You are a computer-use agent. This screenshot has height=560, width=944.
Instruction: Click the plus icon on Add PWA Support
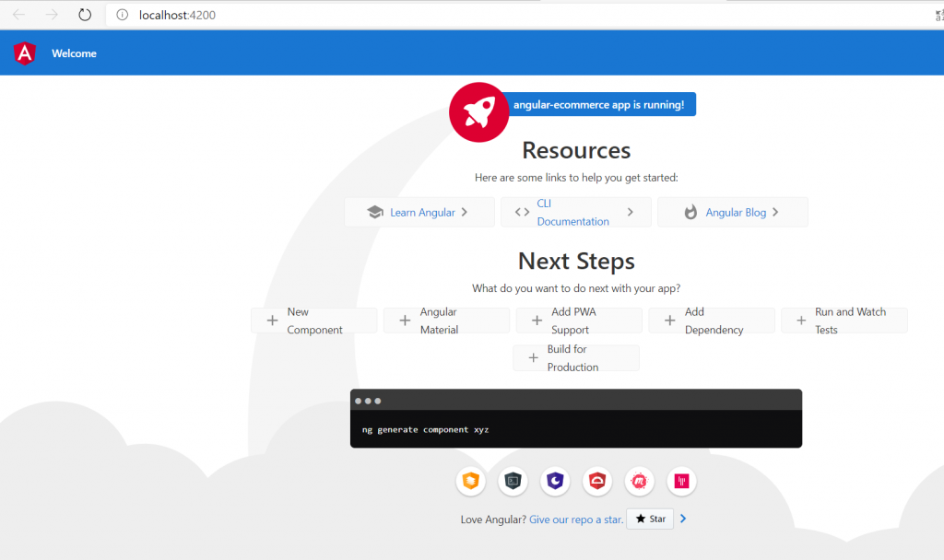click(537, 321)
